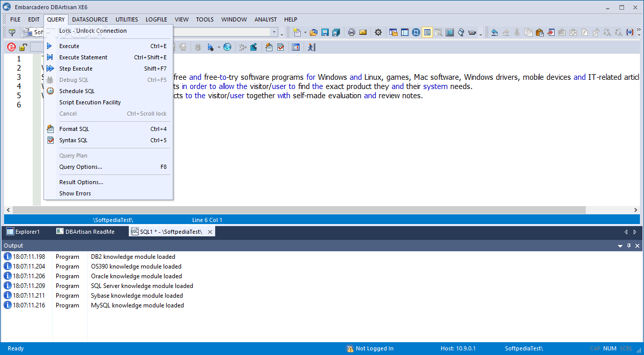Open the datasource combo box arrow
The height and width of the screenshot is (355, 644).
tap(274, 32)
